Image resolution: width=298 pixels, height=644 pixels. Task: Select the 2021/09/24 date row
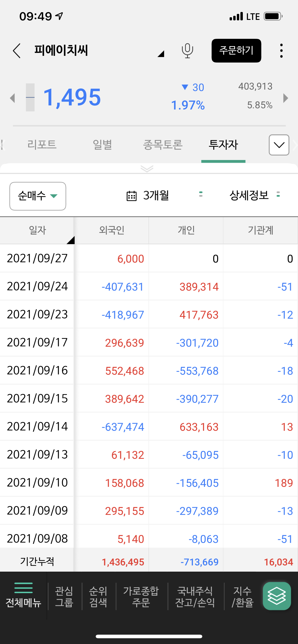37,286
